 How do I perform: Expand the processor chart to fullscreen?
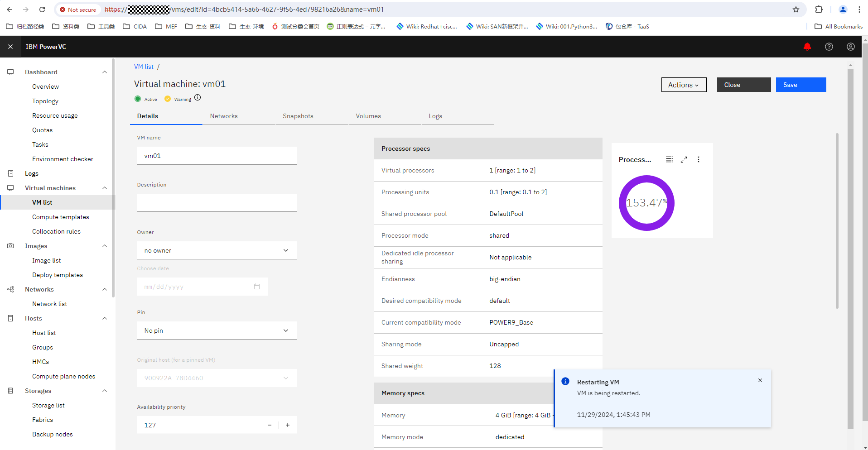point(684,159)
